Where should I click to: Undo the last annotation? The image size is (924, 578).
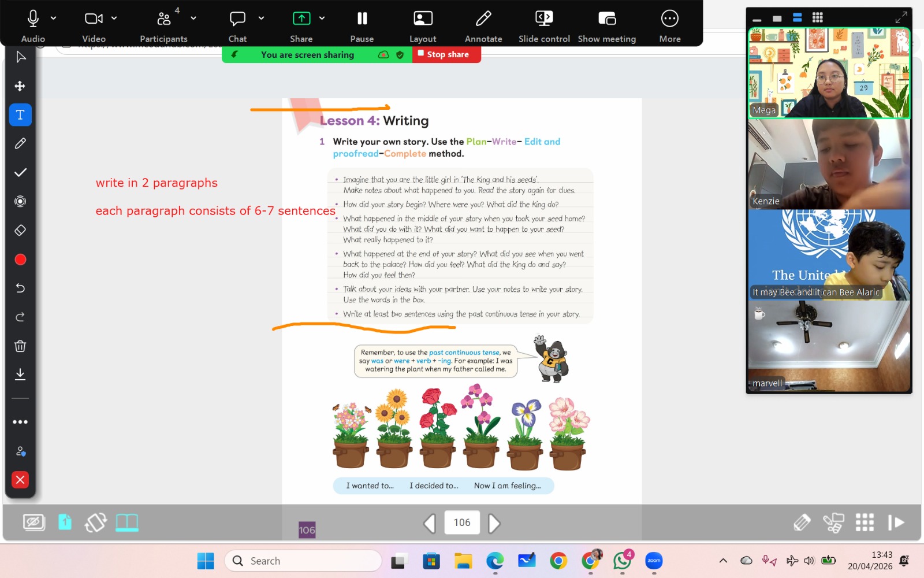[20, 288]
